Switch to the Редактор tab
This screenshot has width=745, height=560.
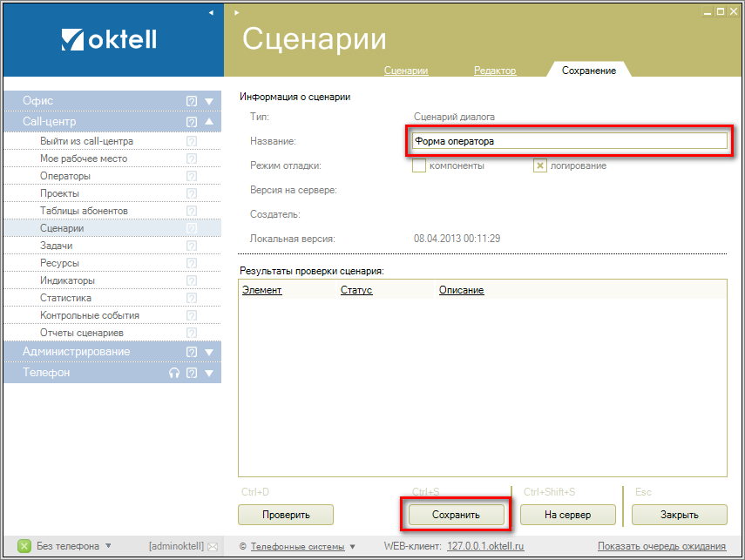(495, 71)
